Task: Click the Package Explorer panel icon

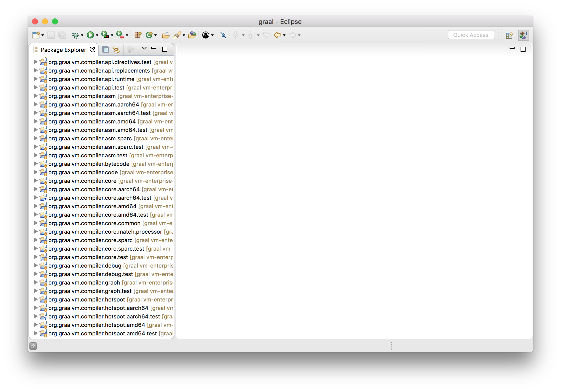Action: [x=35, y=50]
